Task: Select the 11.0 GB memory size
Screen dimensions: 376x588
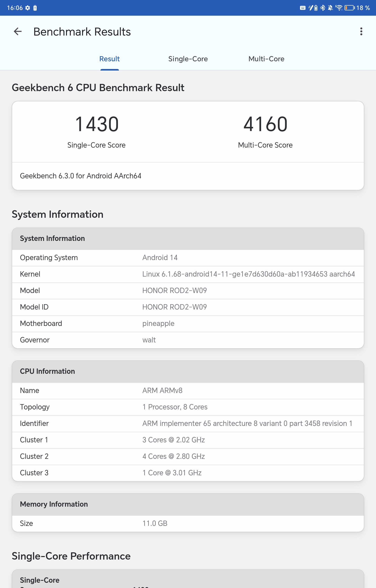Action: [155, 524]
